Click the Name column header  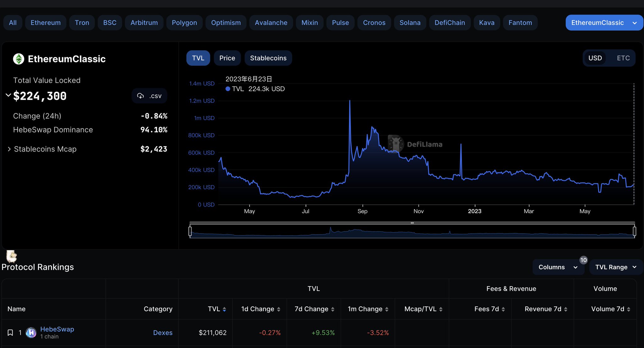[16, 309]
